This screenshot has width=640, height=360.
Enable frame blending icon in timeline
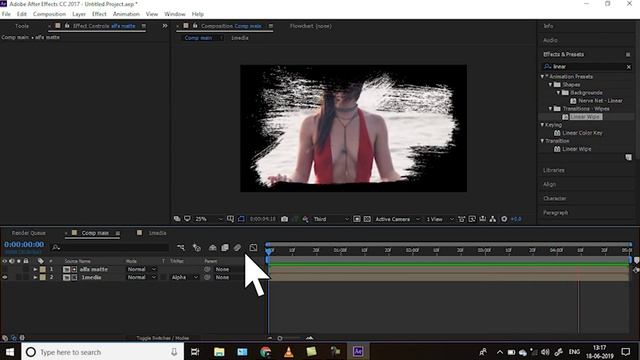[x=224, y=248]
